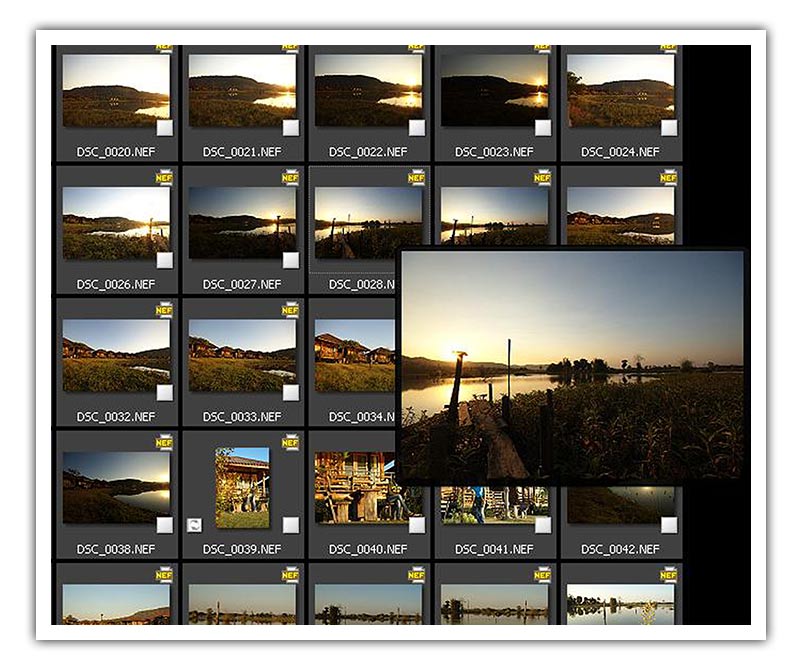The width and height of the screenshot is (803, 671).
Task: Click the NEF badge on DSC_0026 thumbnail
Action: (x=164, y=178)
